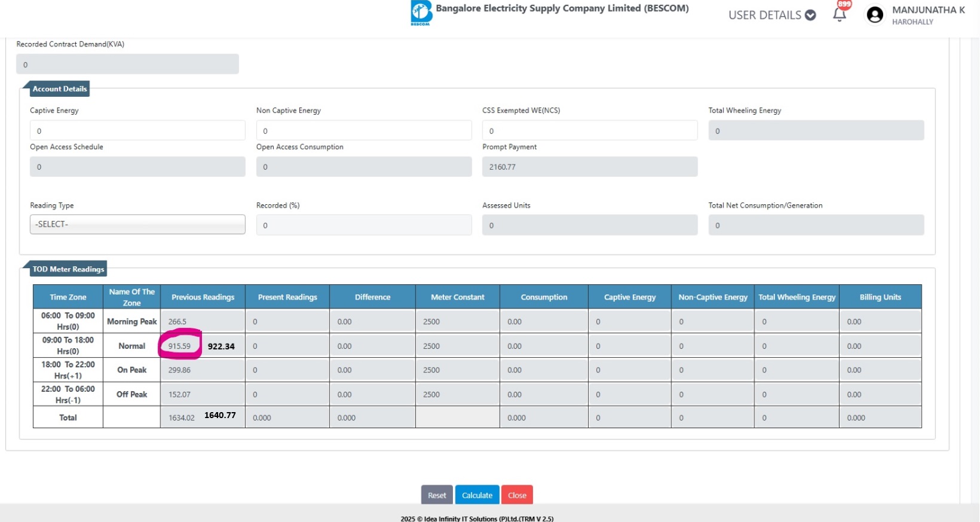Click the MANJUNATHA K user name
Viewport: 980px width, 522px height.
[x=928, y=10]
